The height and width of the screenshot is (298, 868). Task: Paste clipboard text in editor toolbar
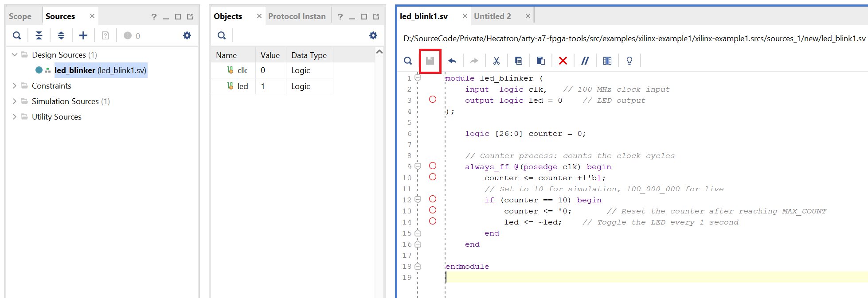[x=541, y=61]
